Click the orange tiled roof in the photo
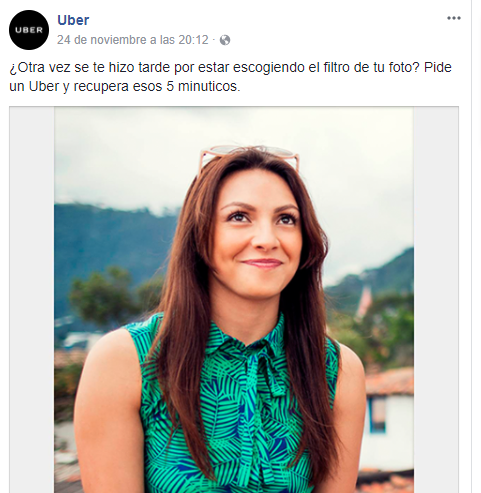The height and width of the screenshot is (493, 481). coord(389,381)
